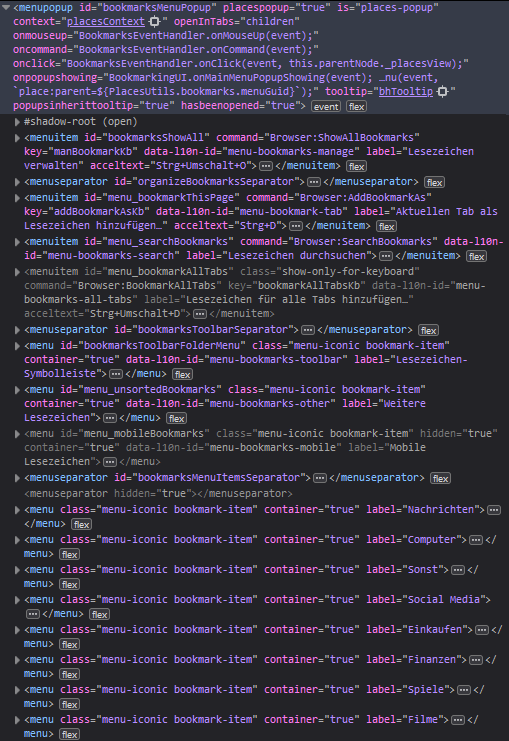Click the label value "Finanzen"
Image resolution: width=509 pixels, height=741 pixels.
point(432,659)
